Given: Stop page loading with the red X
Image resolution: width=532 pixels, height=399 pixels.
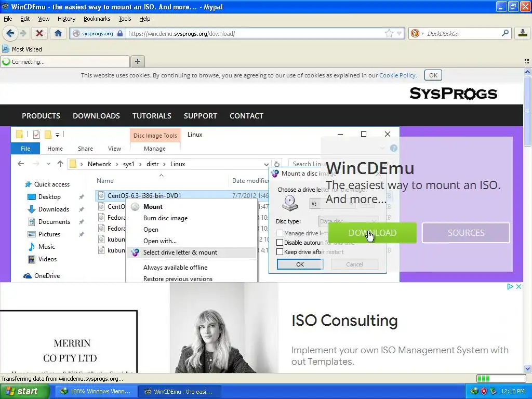Looking at the screenshot, I should pyautogui.click(x=39, y=33).
